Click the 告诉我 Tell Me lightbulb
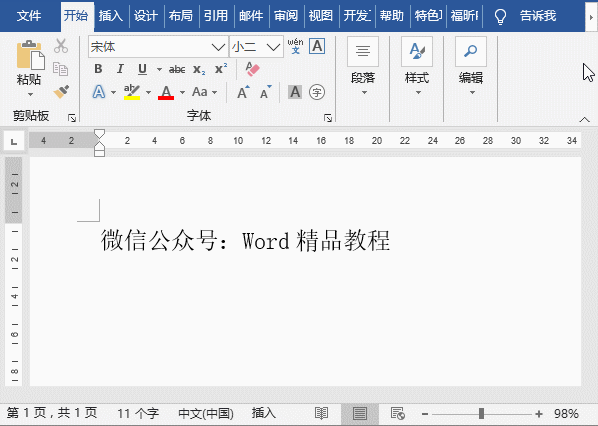Image resolution: width=598 pixels, height=426 pixels. coord(500,16)
